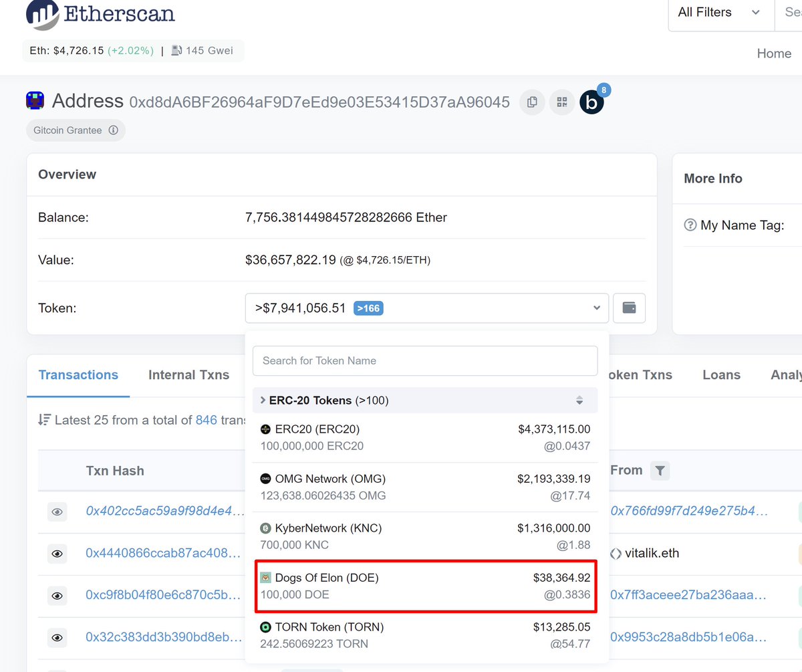Click the sort icon beside Latest 25
This screenshot has width=802, height=672.
click(44, 420)
